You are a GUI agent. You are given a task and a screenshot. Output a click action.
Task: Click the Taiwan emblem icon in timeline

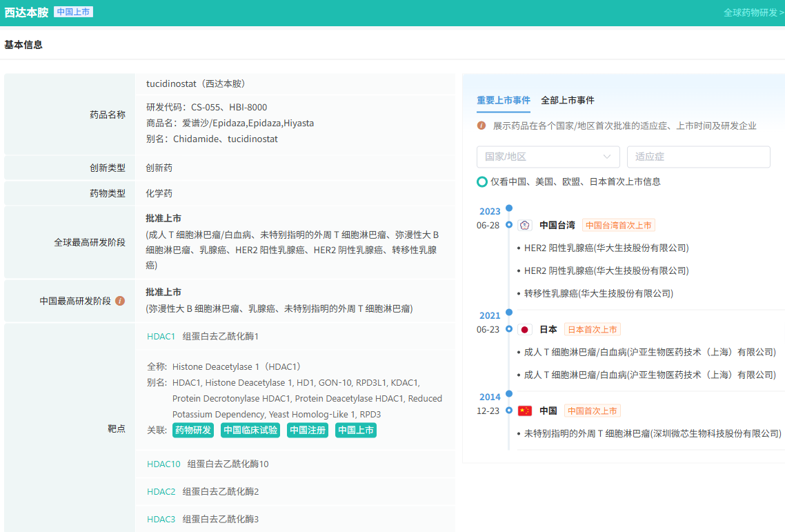[x=525, y=225]
